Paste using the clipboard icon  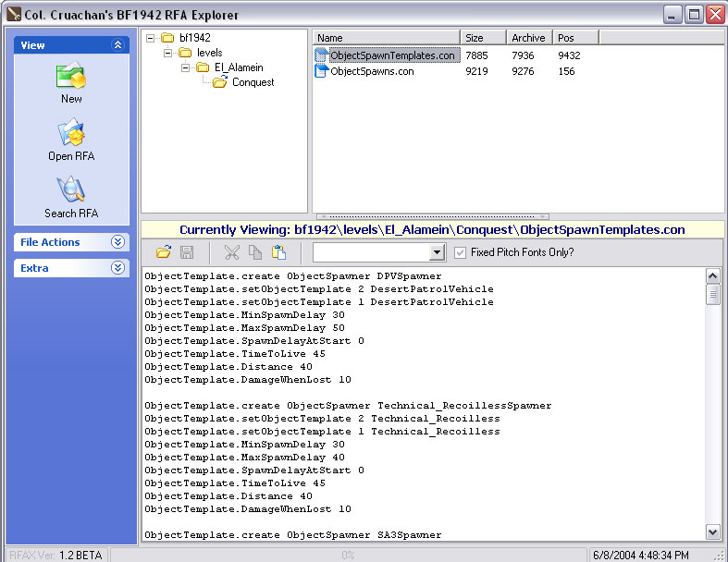coord(278,252)
